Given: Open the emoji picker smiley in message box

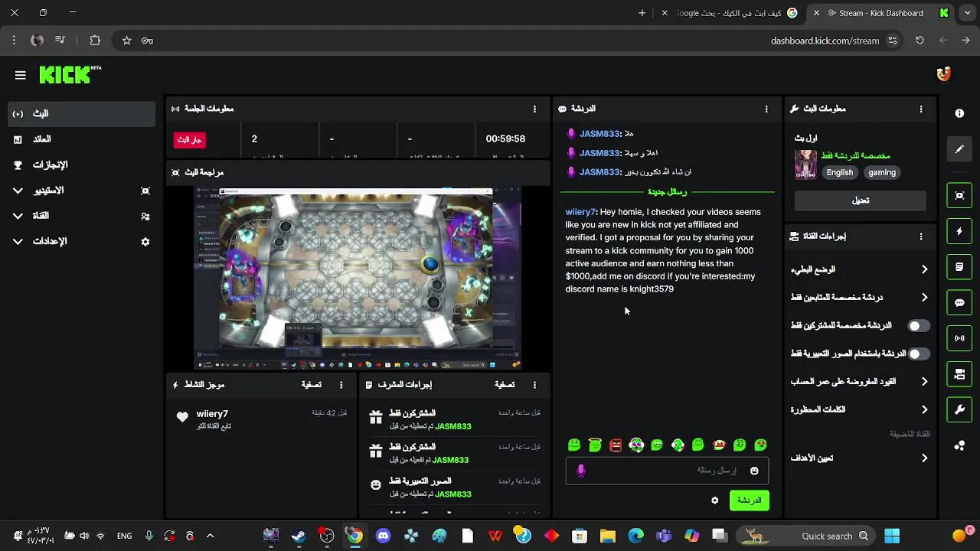Looking at the screenshot, I should tap(754, 471).
